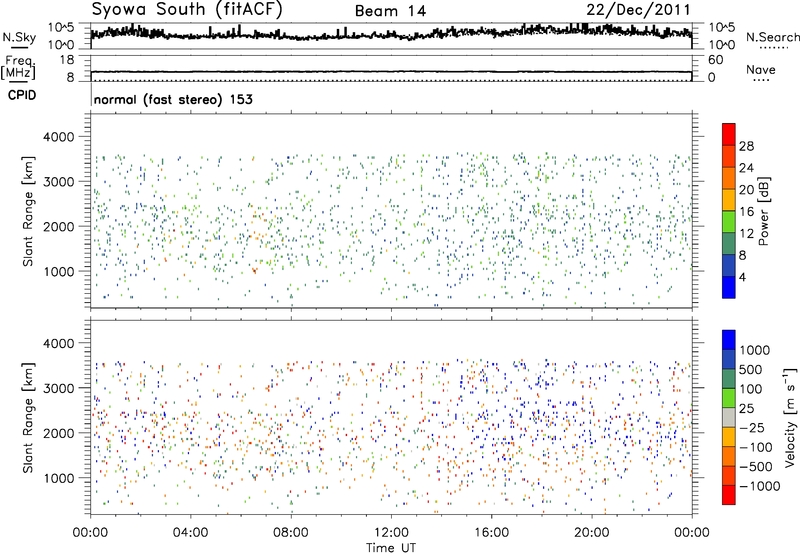Image resolution: width=800 pixels, height=554 pixels.
Task: Click the '-100' value on the Velocity colorbar
Action: click(756, 447)
